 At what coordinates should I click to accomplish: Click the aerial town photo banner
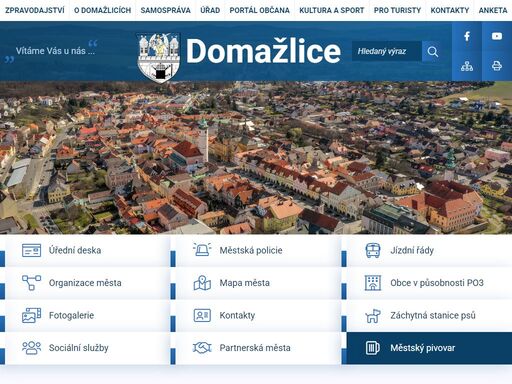pyautogui.click(x=256, y=157)
